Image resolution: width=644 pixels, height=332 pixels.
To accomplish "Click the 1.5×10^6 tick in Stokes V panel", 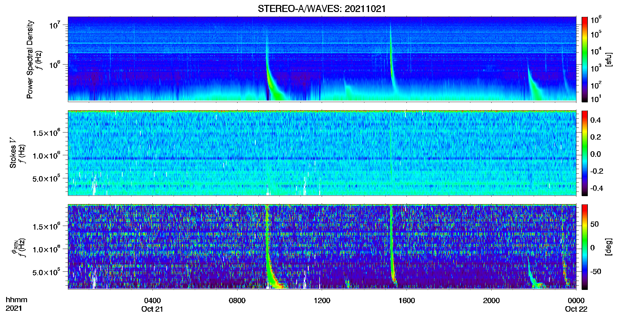I will (46, 132).
